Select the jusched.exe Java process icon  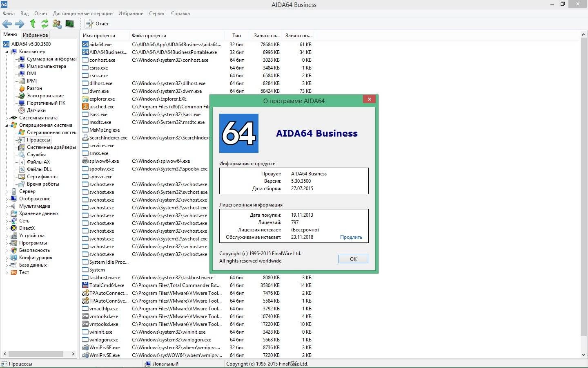(x=85, y=106)
